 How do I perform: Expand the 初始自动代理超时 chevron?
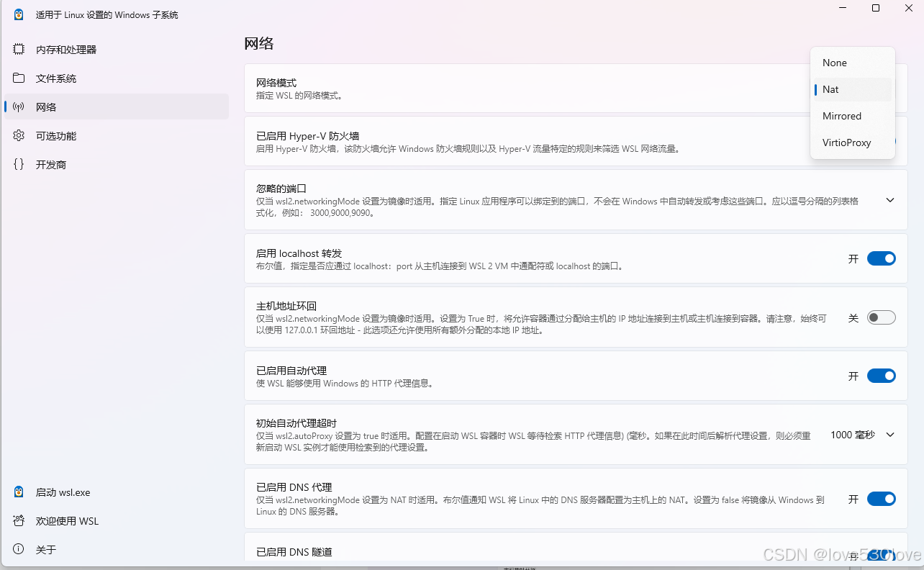coord(890,435)
